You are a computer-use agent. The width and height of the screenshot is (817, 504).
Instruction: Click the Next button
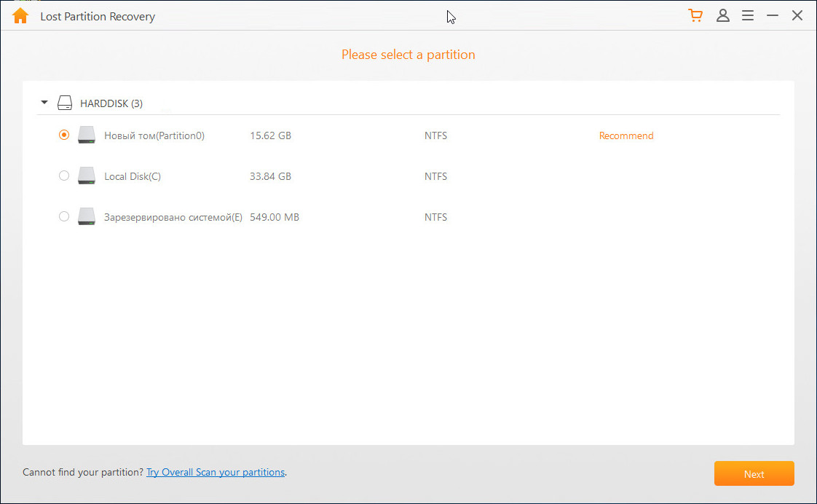pos(754,473)
